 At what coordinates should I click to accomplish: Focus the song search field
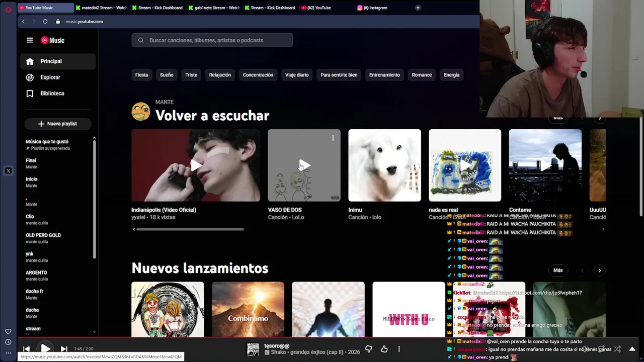pos(212,40)
